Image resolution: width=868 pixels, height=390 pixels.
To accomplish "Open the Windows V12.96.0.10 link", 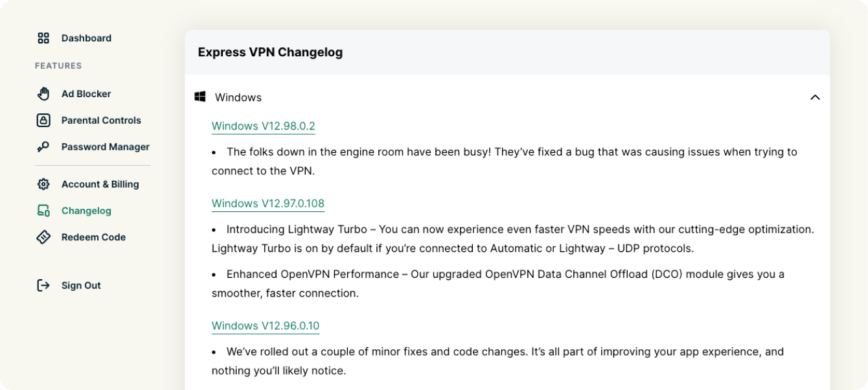I will tap(265, 326).
